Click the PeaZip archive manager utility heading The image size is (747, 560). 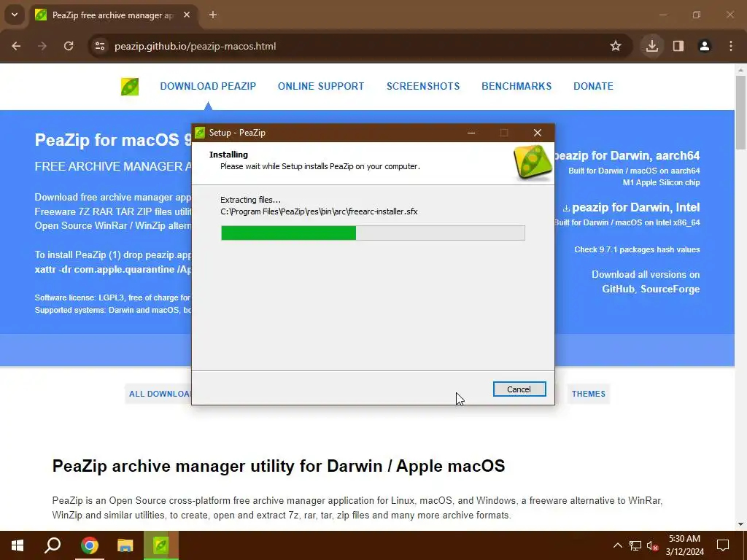279,466
